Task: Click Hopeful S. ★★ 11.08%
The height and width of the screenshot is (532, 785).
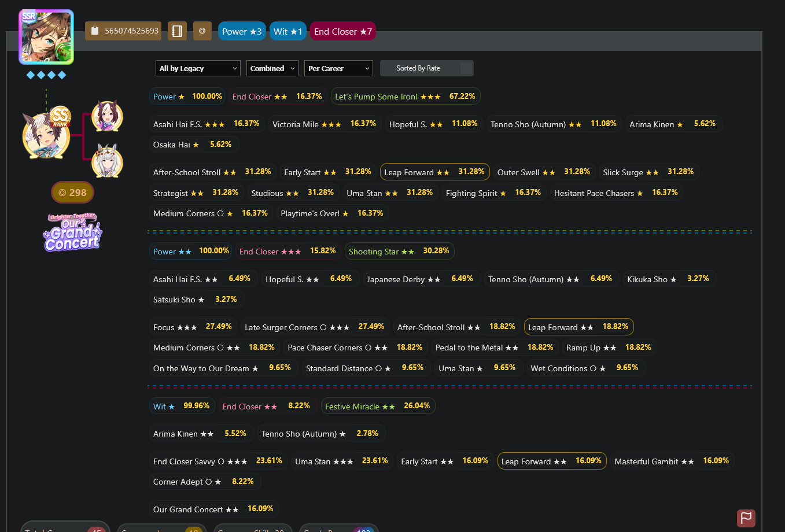Action: [x=433, y=124]
